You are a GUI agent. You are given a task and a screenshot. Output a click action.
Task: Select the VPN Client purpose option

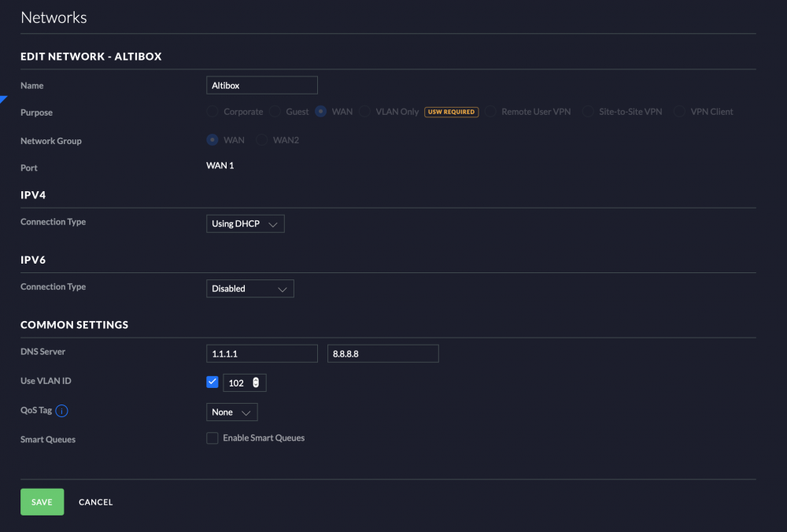click(x=679, y=112)
